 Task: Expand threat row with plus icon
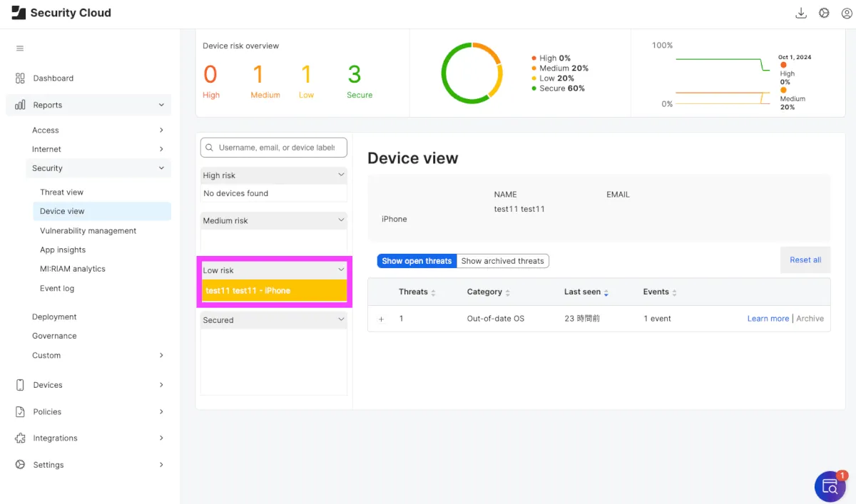(381, 319)
